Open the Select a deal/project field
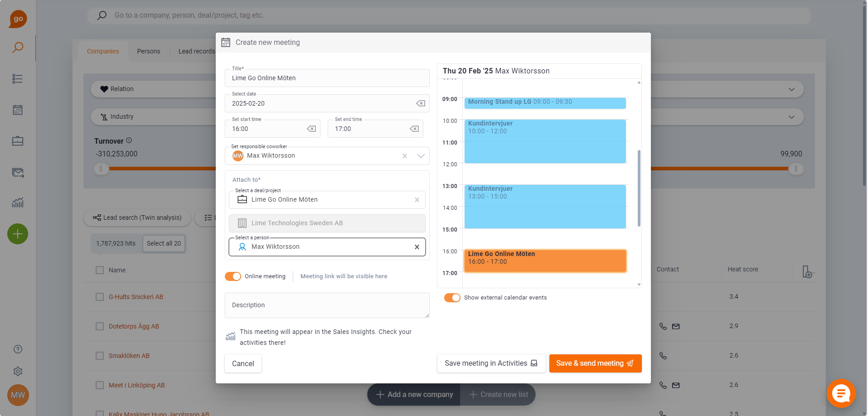 pyautogui.click(x=327, y=200)
